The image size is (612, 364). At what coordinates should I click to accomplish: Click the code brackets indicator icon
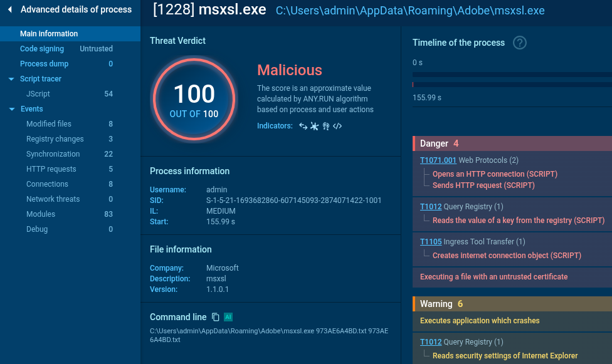[337, 126]
